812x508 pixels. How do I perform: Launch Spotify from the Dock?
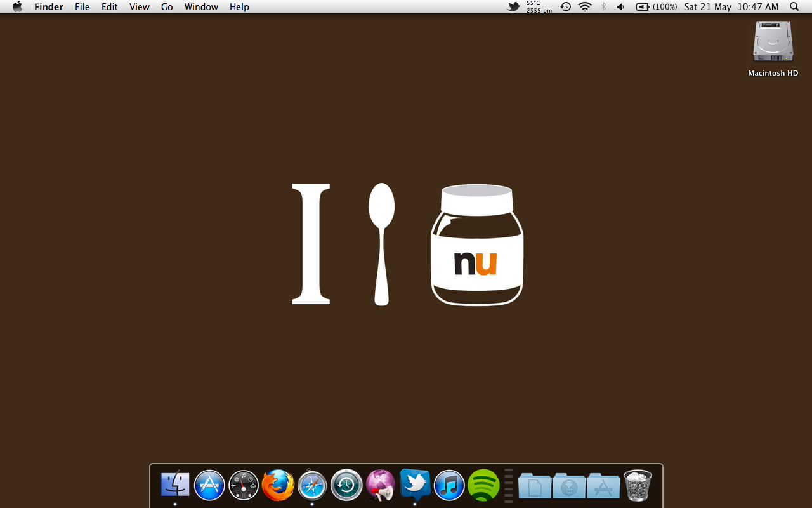(483, 485)
